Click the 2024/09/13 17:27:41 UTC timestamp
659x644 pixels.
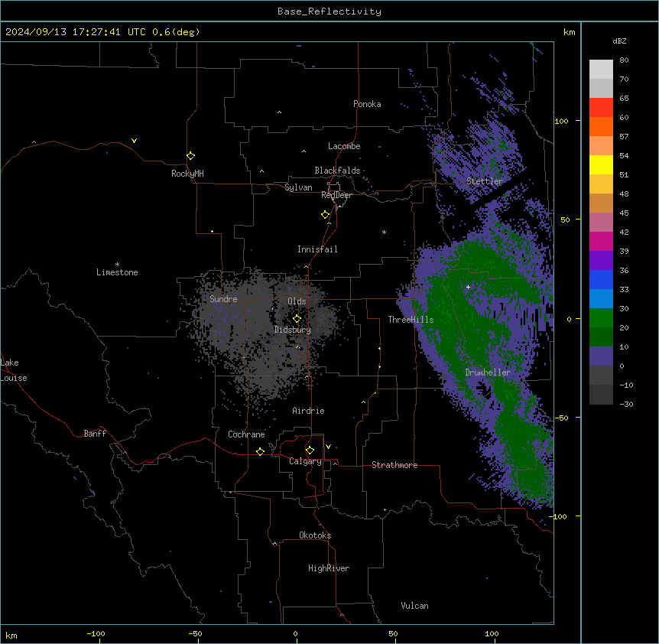[x=76, y=32]
